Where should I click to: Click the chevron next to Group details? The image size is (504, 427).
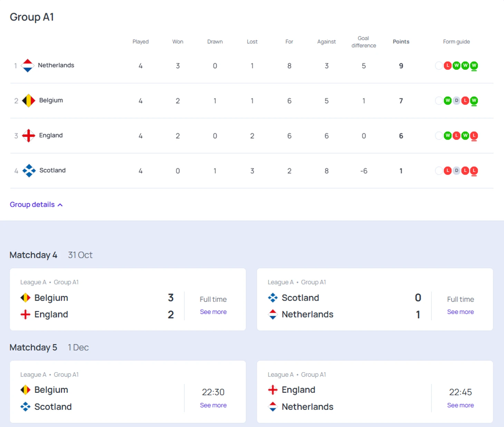click(x=60, y=205)
